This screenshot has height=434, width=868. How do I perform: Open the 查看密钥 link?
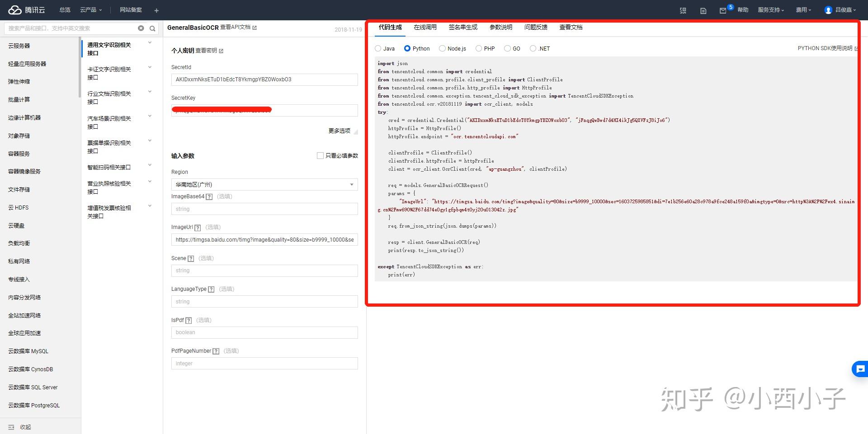click(x=206, y=51)
